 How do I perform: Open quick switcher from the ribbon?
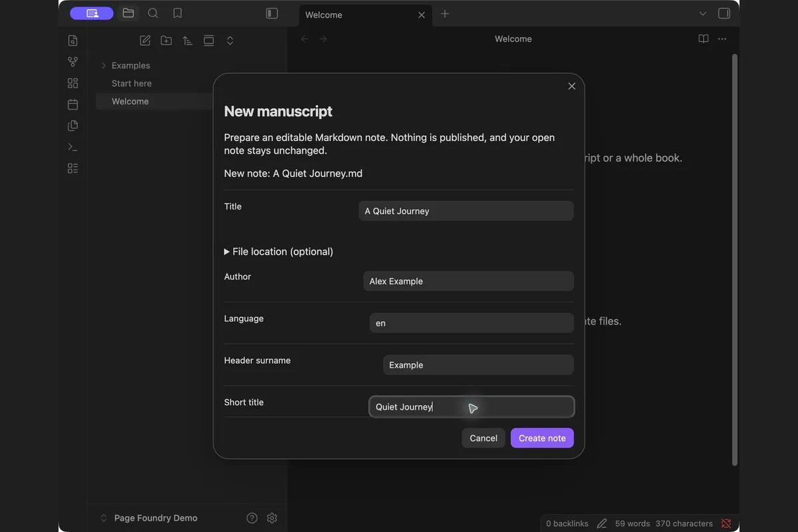(x=73, y=41)
